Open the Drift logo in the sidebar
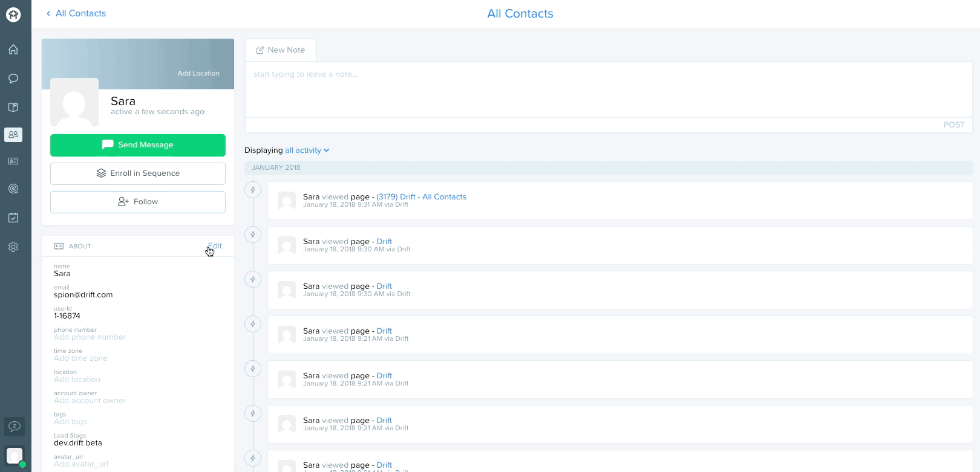 13,15
